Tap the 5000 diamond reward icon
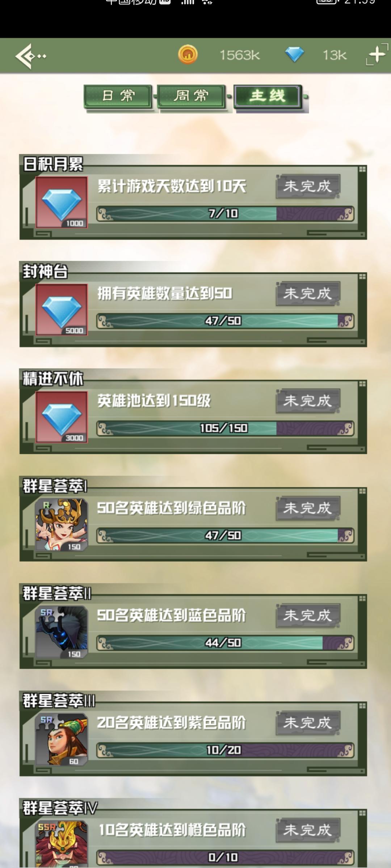 coord(62,309)
